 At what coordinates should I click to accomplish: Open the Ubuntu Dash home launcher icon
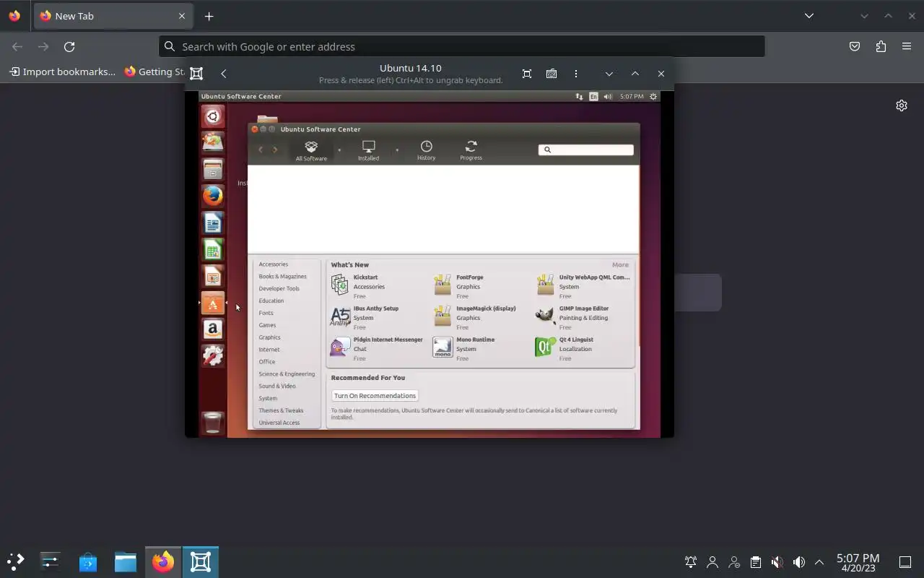click(213, 116)
